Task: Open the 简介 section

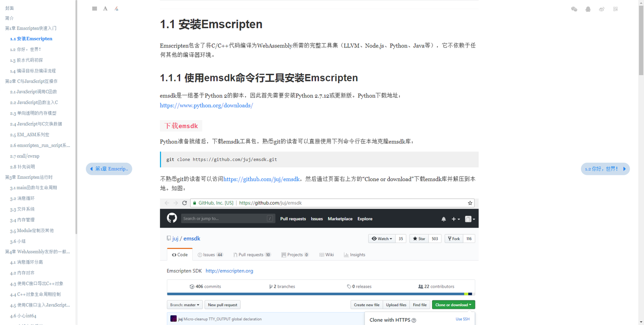Action: tap(9, 18)
